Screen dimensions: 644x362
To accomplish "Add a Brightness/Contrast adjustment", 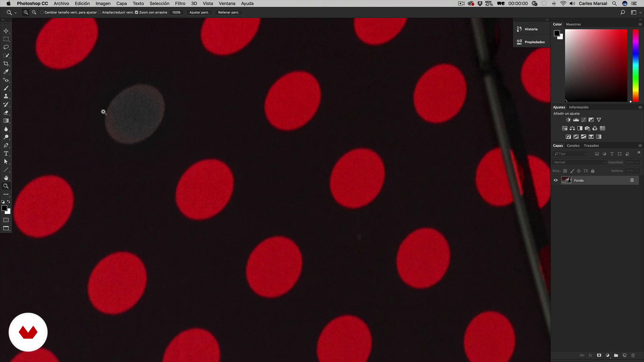I will (x=568, y=120).
